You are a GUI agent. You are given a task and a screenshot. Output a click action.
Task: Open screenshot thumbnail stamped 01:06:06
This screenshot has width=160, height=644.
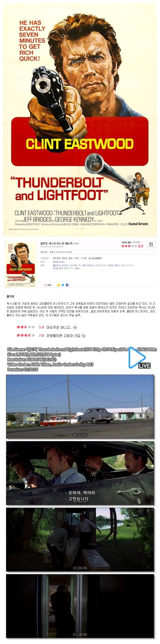pyautogui.click(x=80, y=540)
